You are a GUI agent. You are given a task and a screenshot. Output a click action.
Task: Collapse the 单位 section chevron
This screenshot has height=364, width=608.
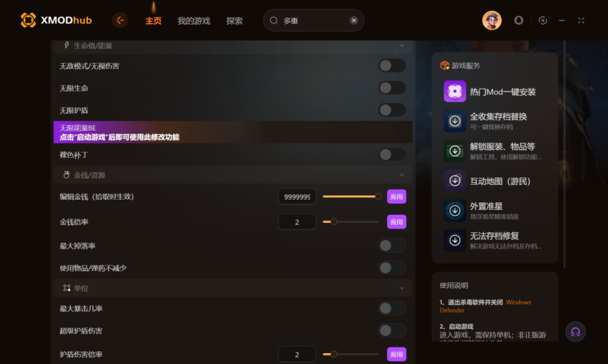402,288
